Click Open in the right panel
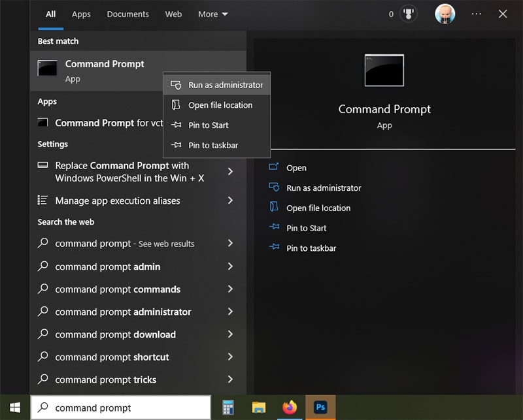The height and width of the screenshot is (420, 523). coord(297,168)
